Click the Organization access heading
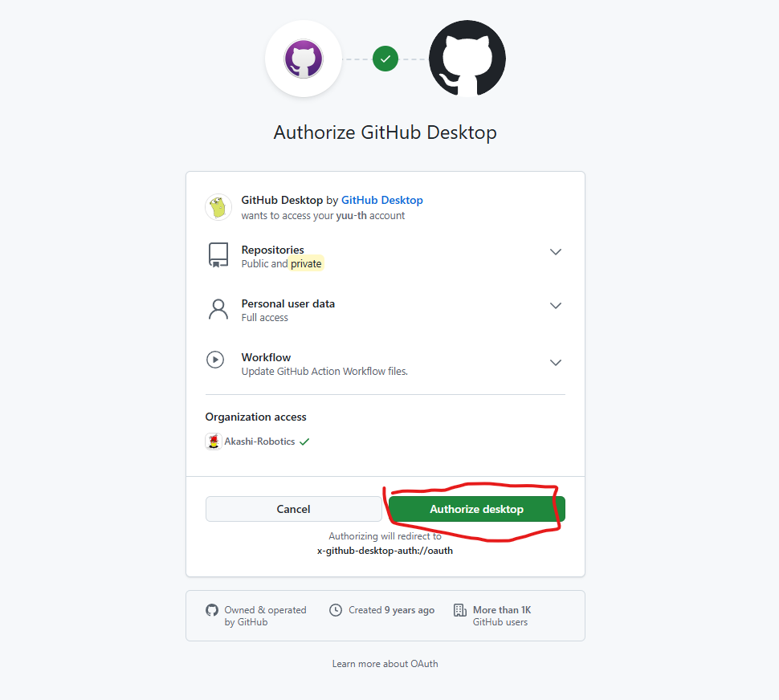The height and width of the screenshot is (700, 779). [x=256, y=417]
